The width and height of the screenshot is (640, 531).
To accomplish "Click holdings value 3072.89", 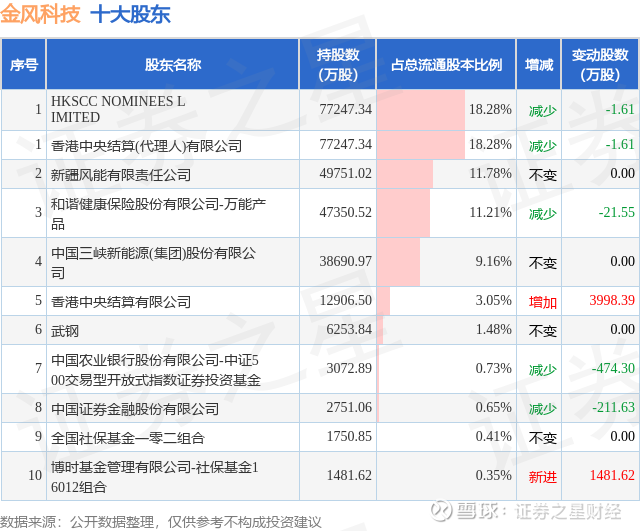I will coord(349,369).
